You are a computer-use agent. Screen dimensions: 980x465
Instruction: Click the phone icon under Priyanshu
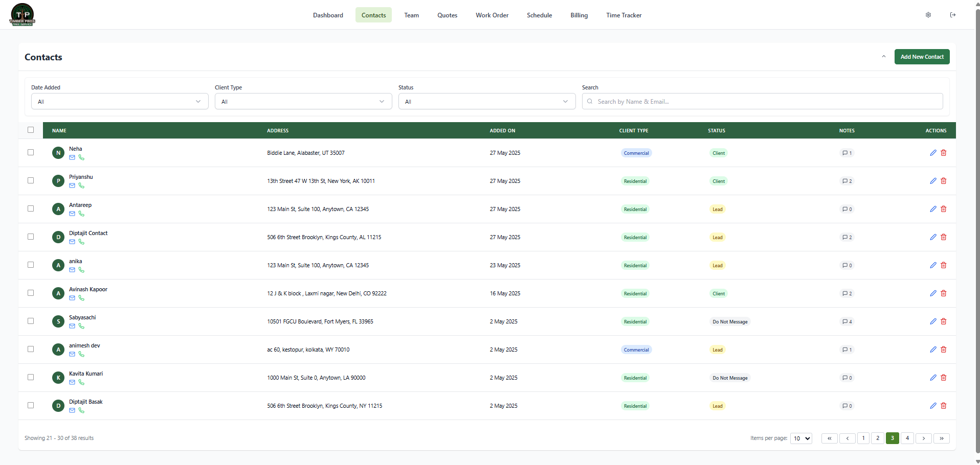pos(81,185)
